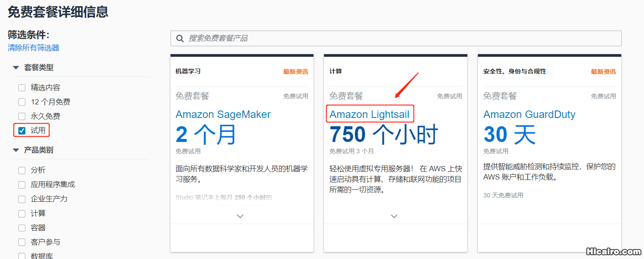Screen dimensions: 644x259
Task: Check the 计算 filter checkbox in 产品类别
Action: pyautogui.click(x=22, y=214)
